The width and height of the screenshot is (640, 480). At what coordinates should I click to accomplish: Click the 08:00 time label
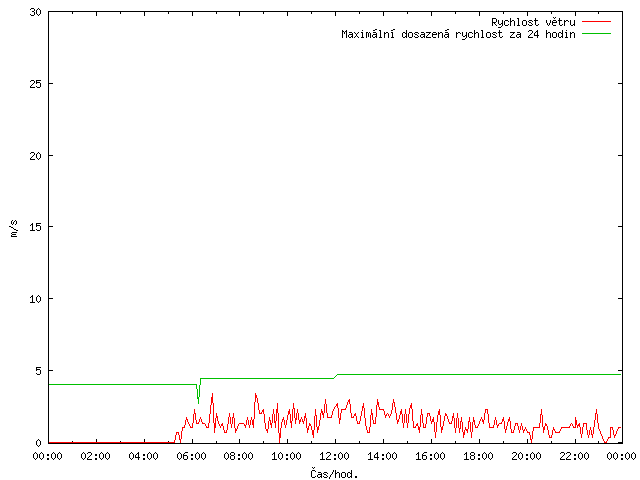pos(239,456)
